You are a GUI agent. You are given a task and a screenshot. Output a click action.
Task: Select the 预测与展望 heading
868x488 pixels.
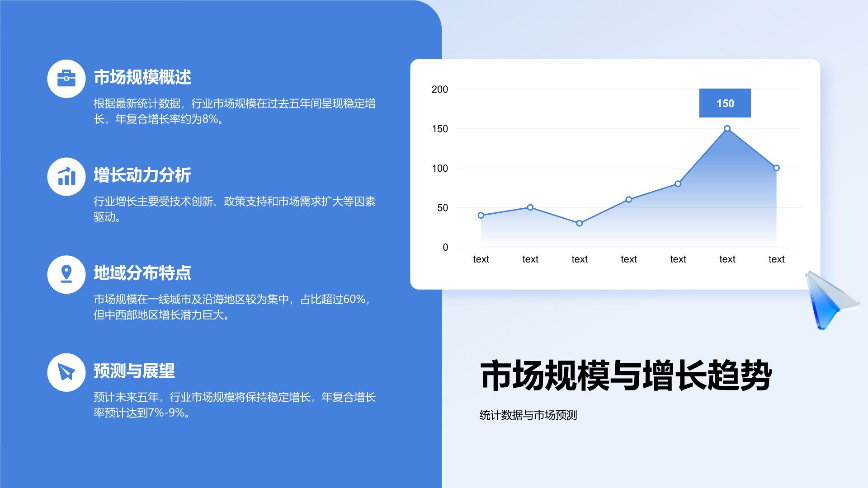134,371
